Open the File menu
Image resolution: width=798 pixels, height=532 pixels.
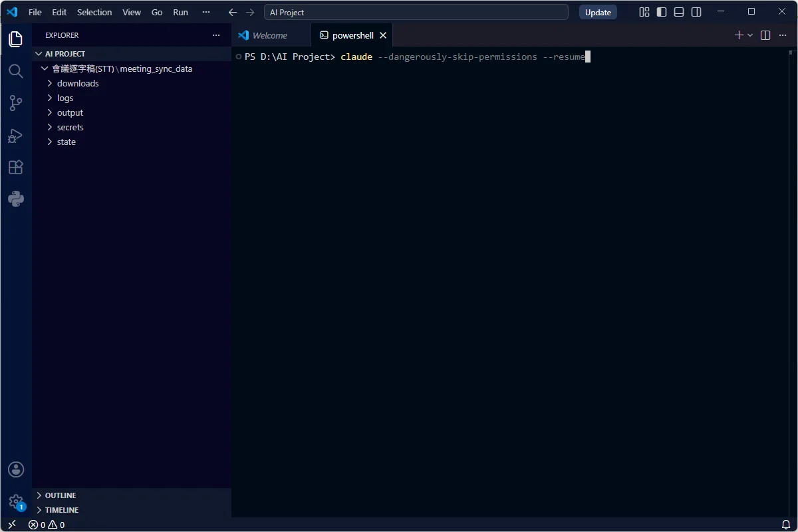pos(35,12)
